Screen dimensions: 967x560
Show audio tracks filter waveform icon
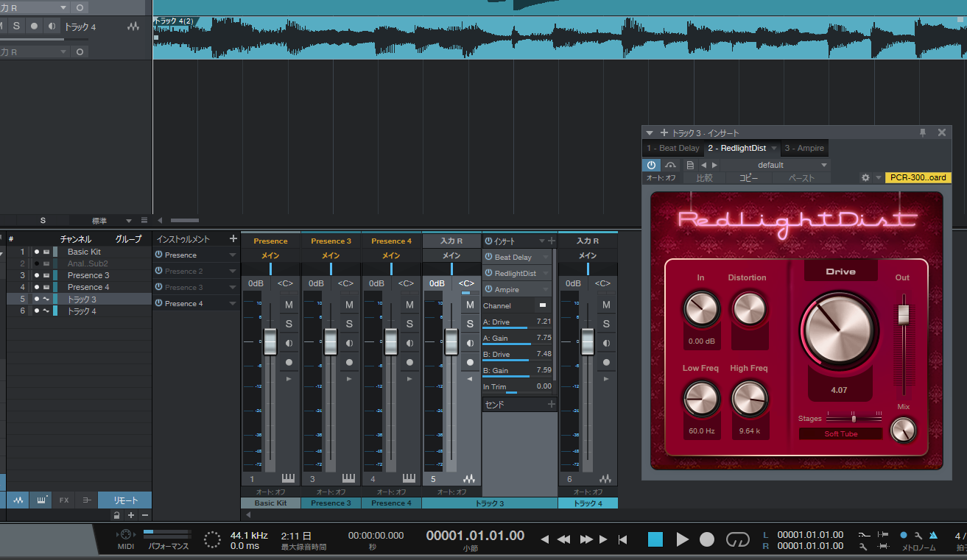18,500
